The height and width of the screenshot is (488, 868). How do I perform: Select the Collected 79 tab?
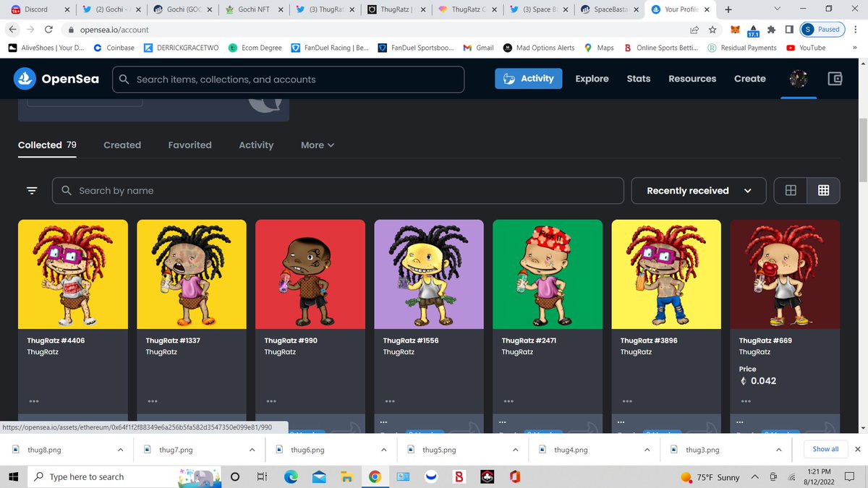click(x=47, y=145)
